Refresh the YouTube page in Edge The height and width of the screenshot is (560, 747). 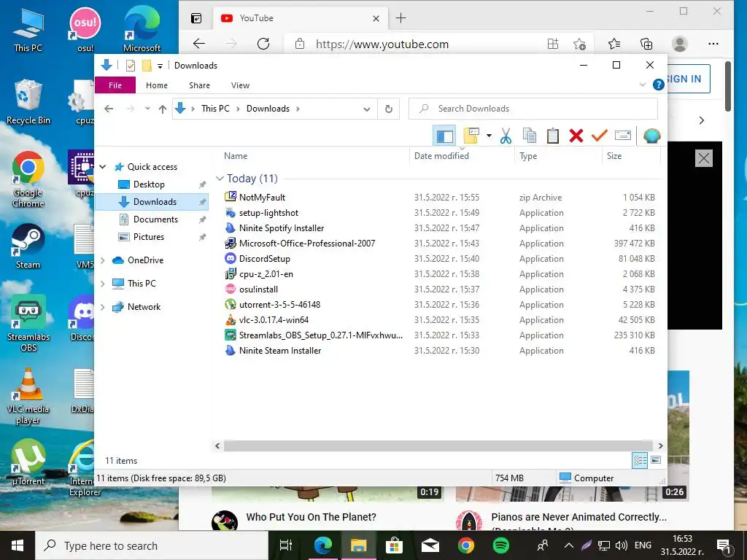[263, 44]
